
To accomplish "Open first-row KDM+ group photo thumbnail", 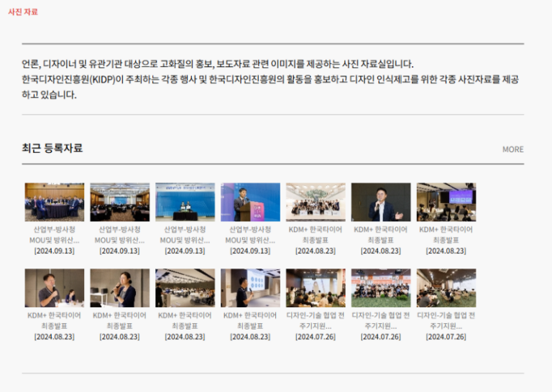I will (x=316, y=202).
